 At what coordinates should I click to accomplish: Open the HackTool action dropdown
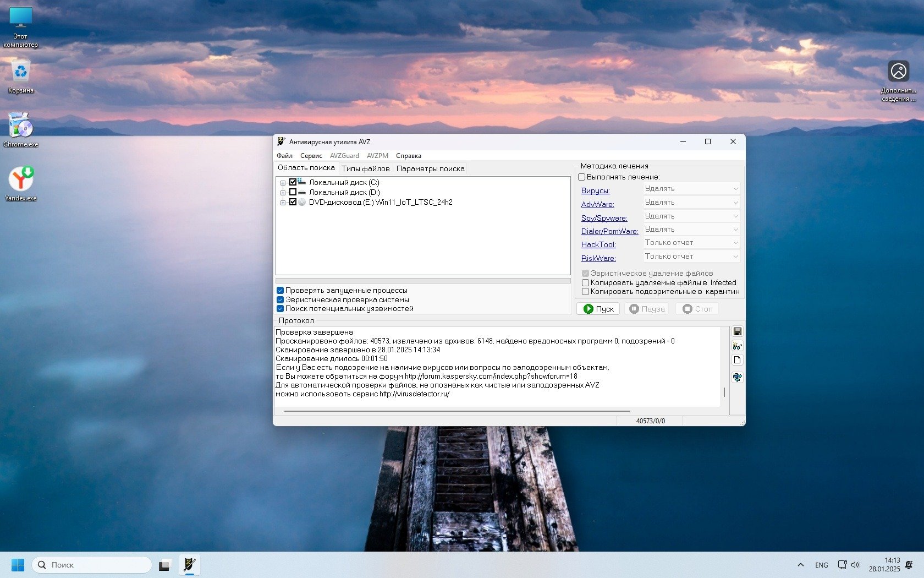(x=691, y=243)
